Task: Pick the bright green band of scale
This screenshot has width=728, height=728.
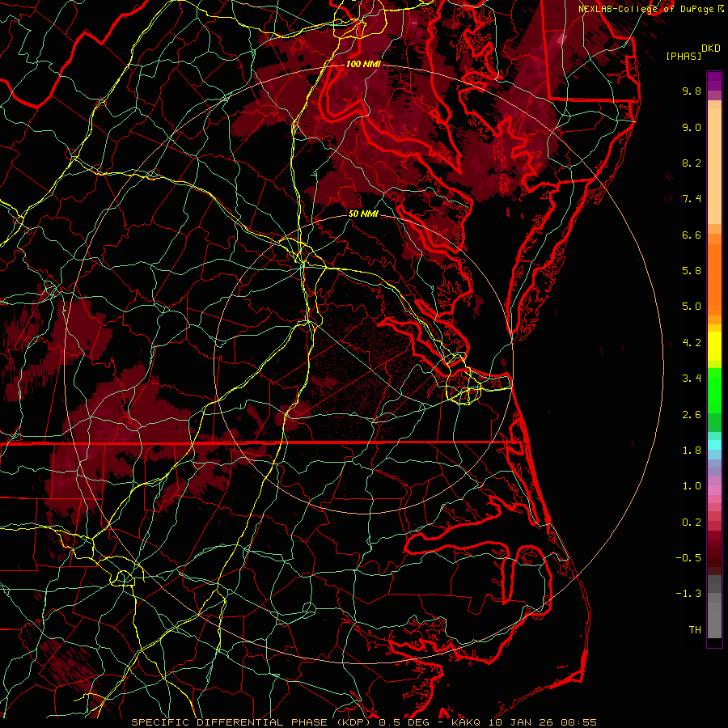Action: (x=714, y=390)
